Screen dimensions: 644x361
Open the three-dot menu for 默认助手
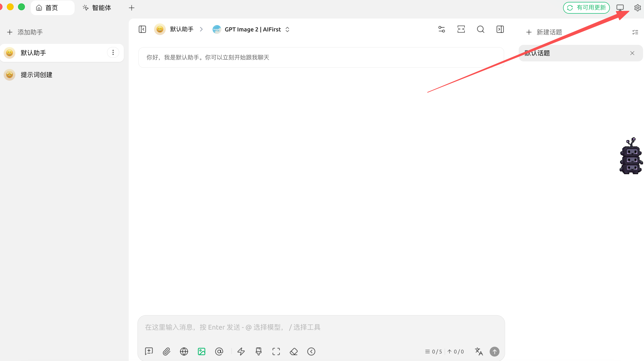113,52
